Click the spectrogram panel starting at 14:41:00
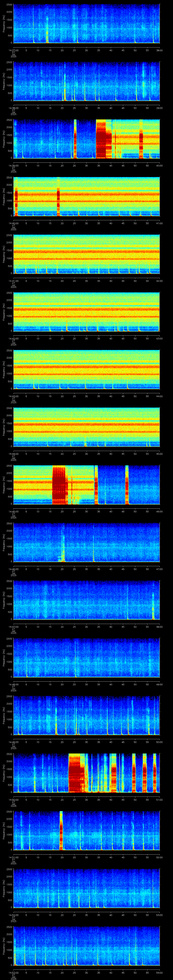The height and width of the screenshot is (980, 173). click(87, 254)
